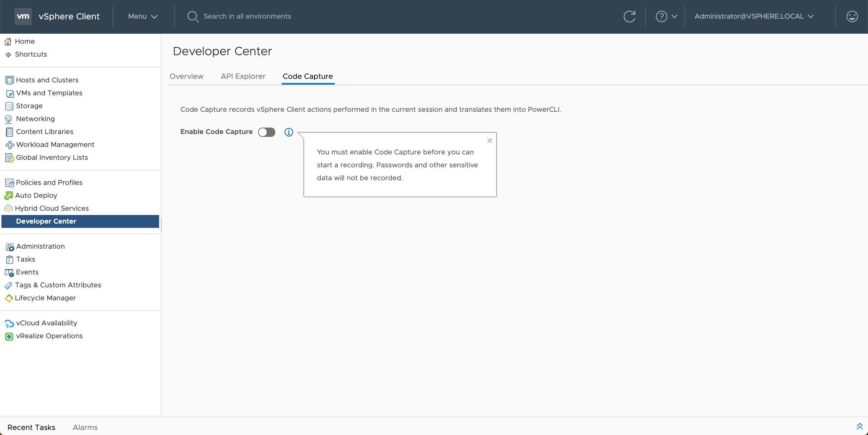Close the Code Capture info tooltip
This screenshot has height=435, width=868.
coord(490,141)
